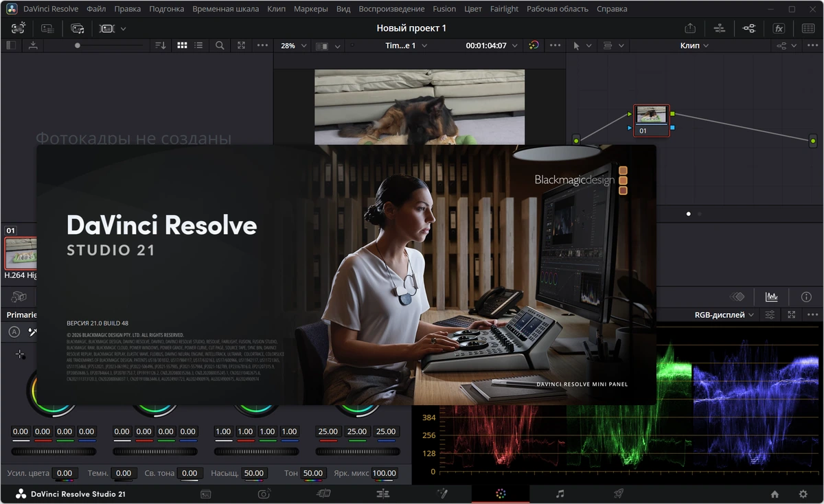Viewport: 824px width, 504px height.
Task: Open the Gallery panel icon in top toolbar
Action: tap(19, 28)
